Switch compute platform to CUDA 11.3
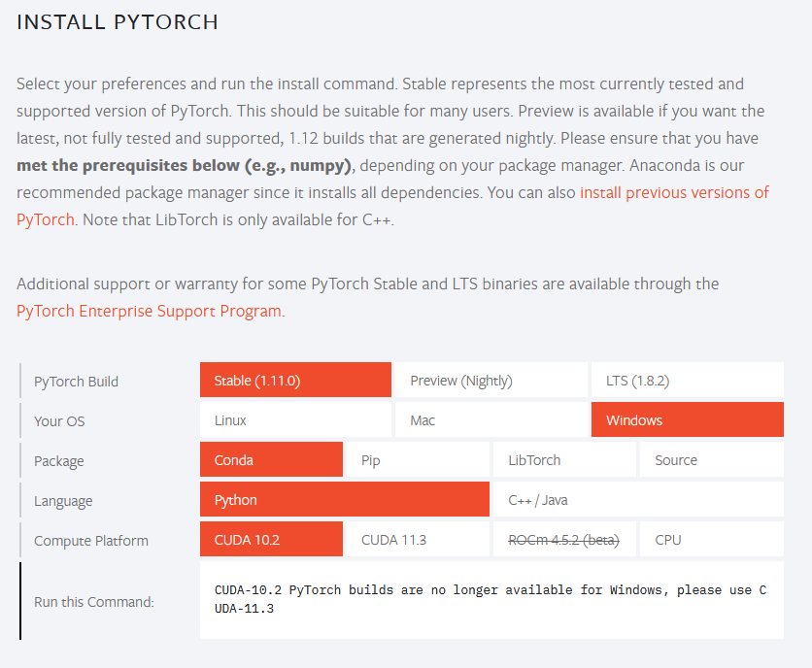The height and width of the screenshot is (668, 812). pyautogui.click(x=418, y=540)
